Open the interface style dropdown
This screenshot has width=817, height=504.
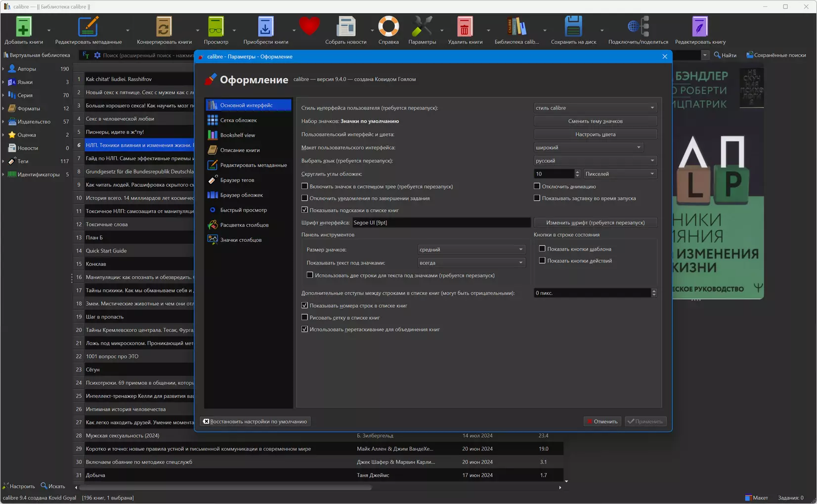[595, 108]
